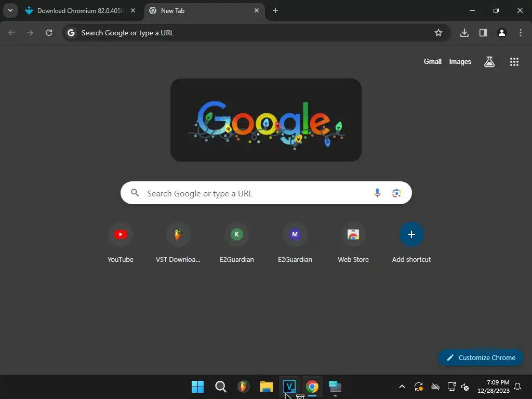
Task: Open the YouTube shortcut
Action: pos(121,243)
